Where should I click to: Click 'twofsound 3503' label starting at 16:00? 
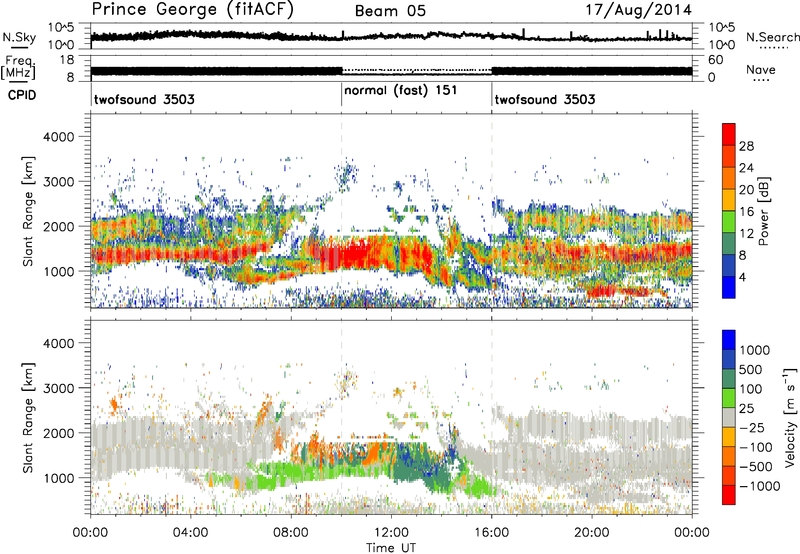[x=545, y=99]
